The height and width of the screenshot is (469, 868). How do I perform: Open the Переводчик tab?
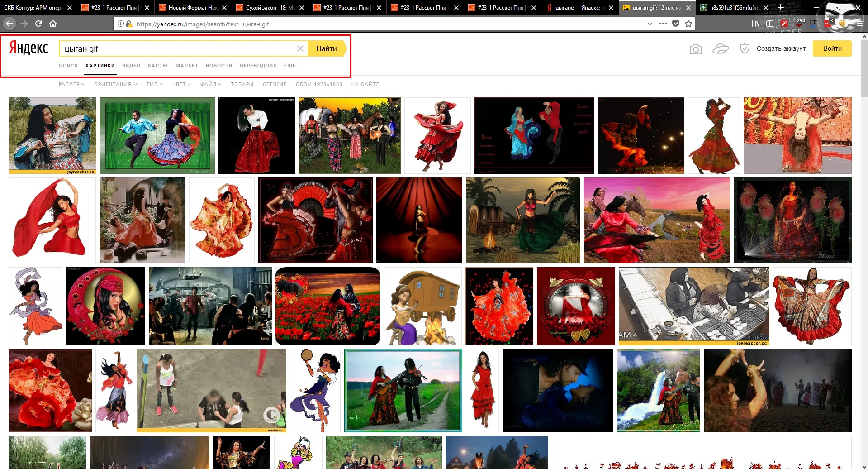click(258, 66)
